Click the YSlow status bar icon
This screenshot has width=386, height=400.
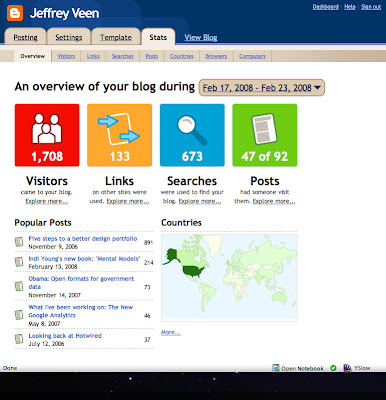pos(347,368)
